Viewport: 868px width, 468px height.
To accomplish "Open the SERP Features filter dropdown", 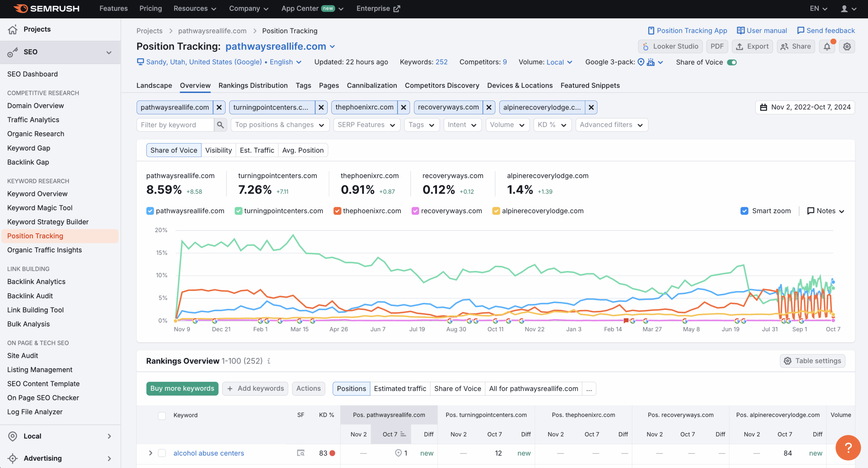I will [x=367, y=125].
